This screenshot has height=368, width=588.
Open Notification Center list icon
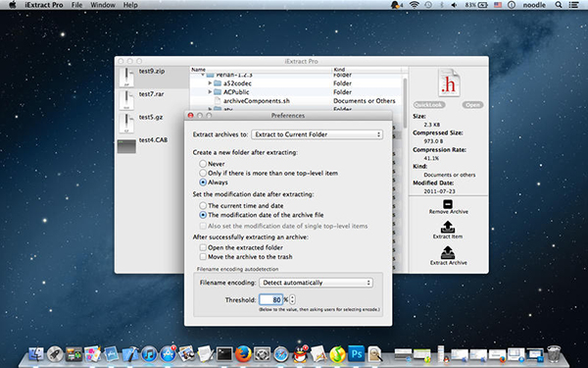click(x=573, y=5)
